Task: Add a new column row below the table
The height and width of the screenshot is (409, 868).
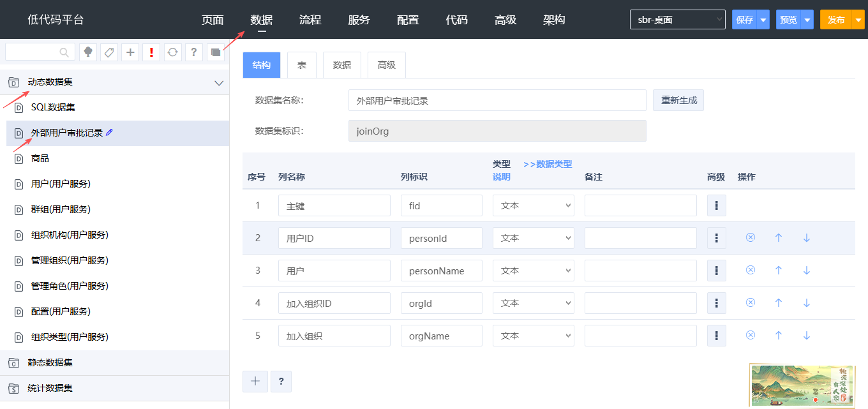Action: point(255,382)
